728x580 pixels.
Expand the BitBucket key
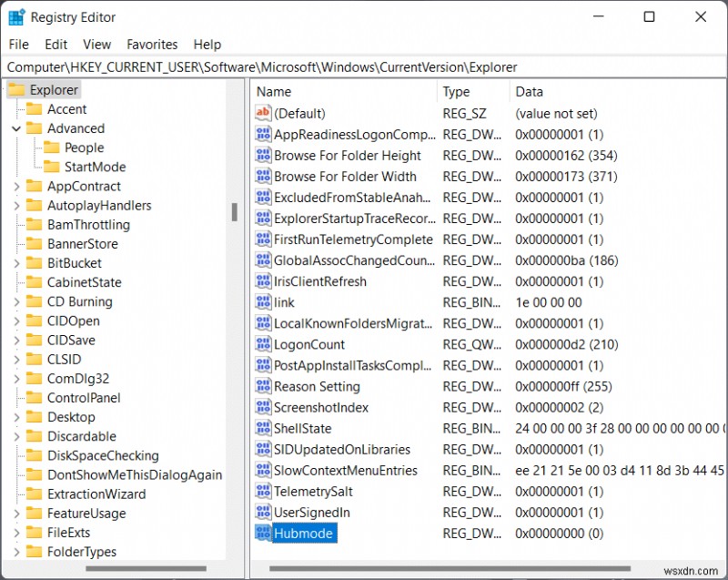(16, 263)
